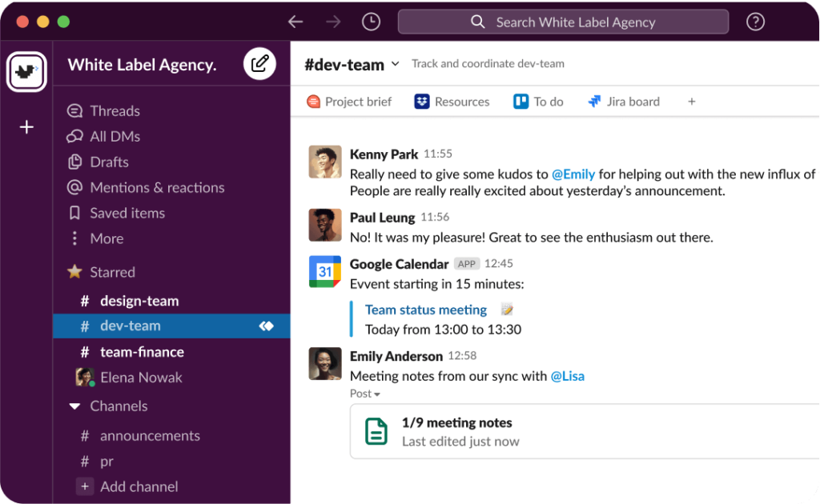Click the Kenny Park sender name
The height and width of the screenshot is (504, 820).
pyautogui.click(x=384, y=154)
